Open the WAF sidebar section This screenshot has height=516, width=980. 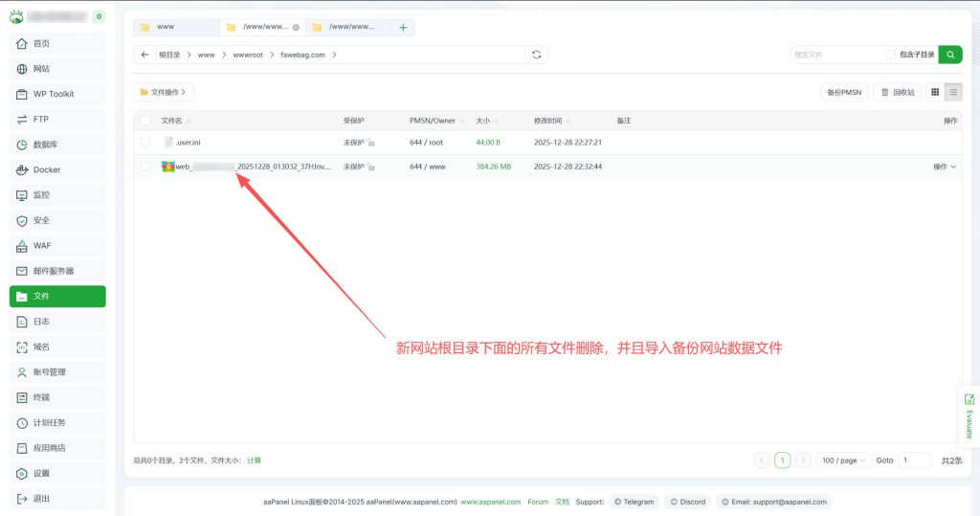point(57,245)
